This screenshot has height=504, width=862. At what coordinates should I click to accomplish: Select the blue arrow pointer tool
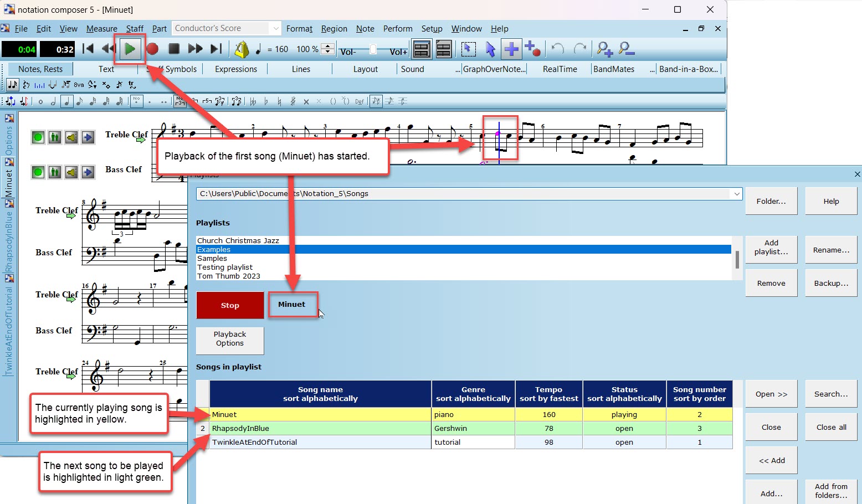[490, 49]
